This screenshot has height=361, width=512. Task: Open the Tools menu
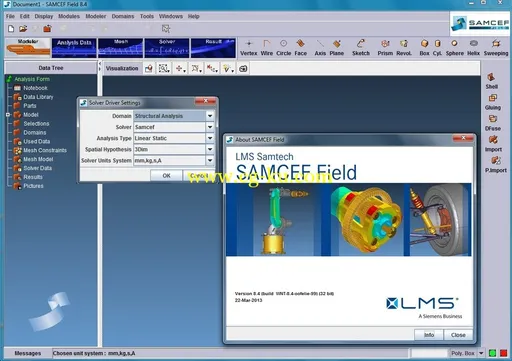[x=147, y=16]
